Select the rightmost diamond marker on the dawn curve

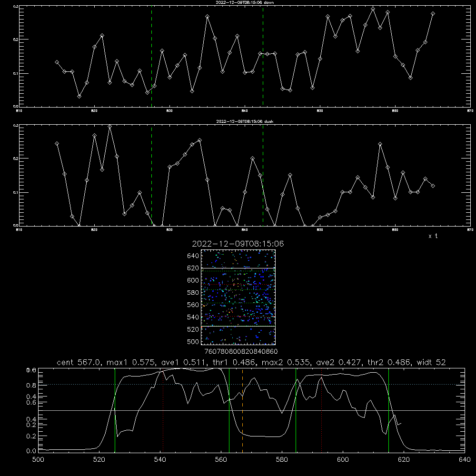pyautogui.click(x=433, y=14)
